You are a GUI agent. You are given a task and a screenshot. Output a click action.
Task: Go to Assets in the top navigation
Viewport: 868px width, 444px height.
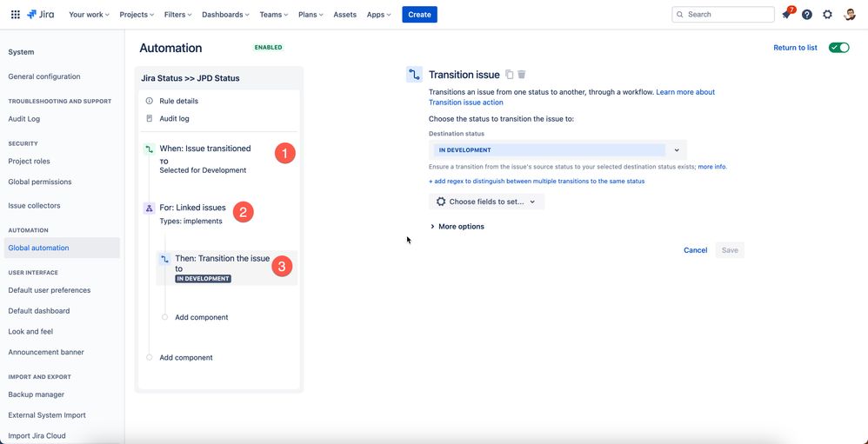coord(345,15)
